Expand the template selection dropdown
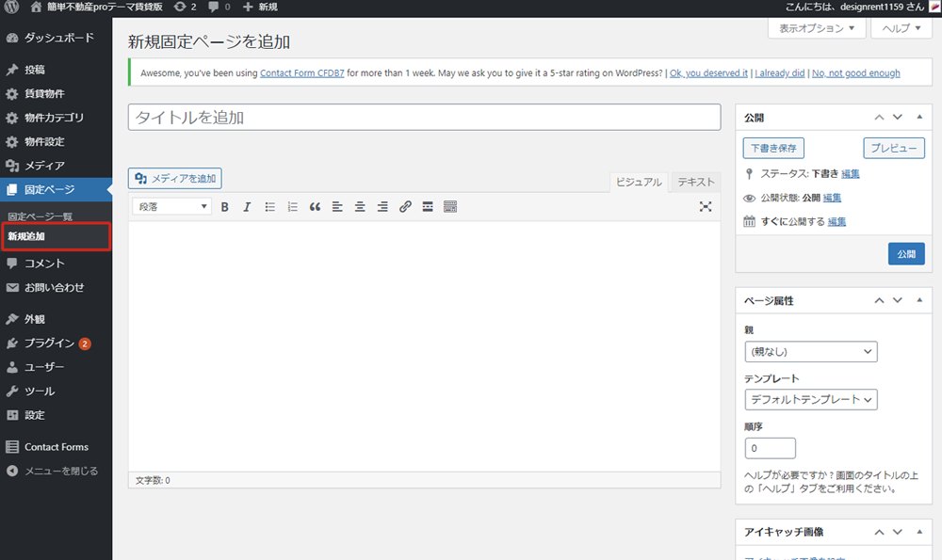The image size is (942, 560). coord(810,400)
